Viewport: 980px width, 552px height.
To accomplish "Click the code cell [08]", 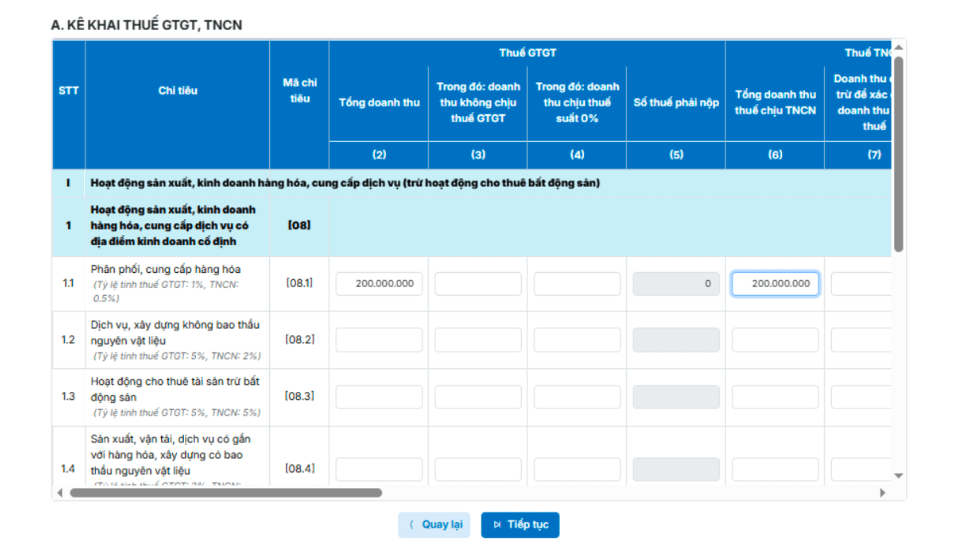I will pos(299,225).
